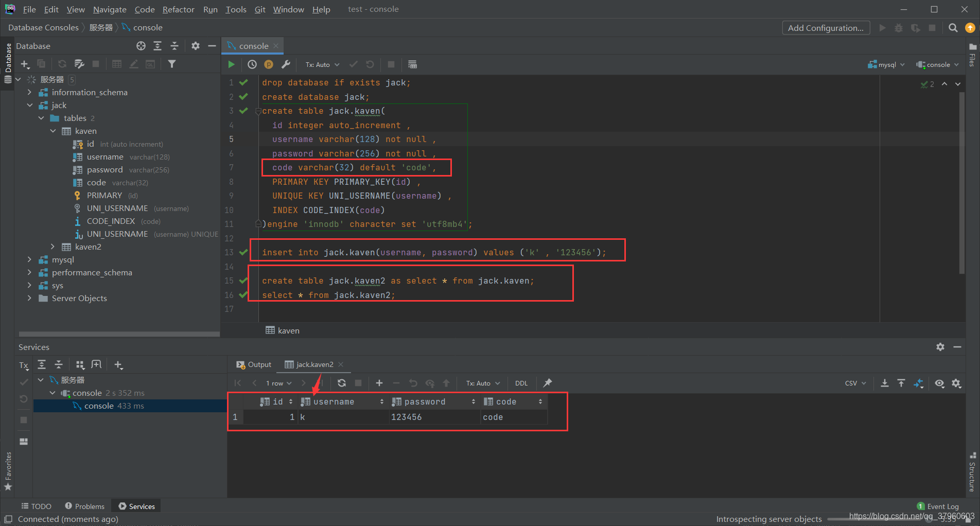Reload the result page in jack.kaven2 grid
Screen dimensions: 980x526
pyautogui.click(x=342, y=383)
